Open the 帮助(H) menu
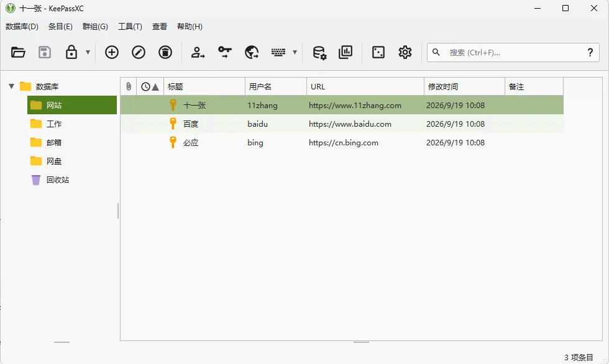This screenshot has height=364, width=609. pyautogui.click(x=190, y=26)
